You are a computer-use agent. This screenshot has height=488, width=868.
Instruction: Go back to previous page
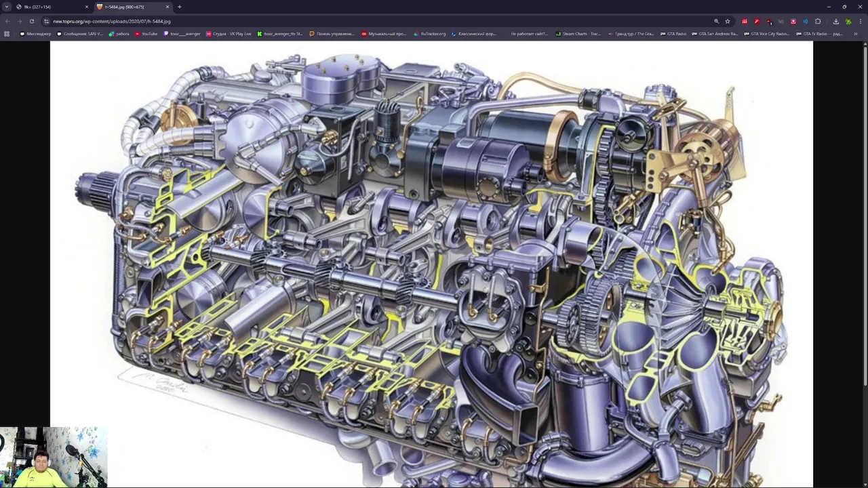[7, 21]
